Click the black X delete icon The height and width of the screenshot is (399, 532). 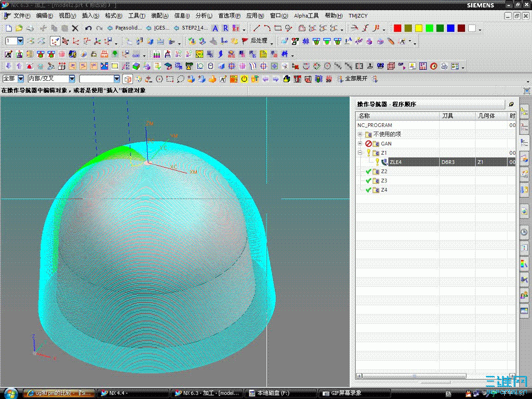point(76,29)
